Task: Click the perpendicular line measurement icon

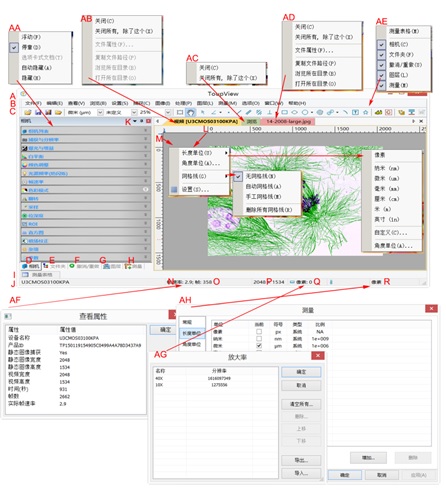Action: pyautogui.click(x=269, y=112)
